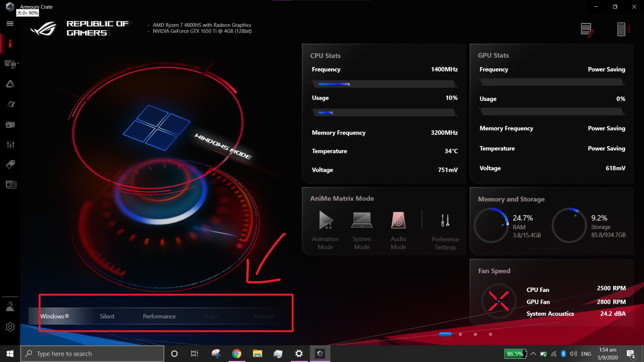Go to first dashboard page indicator
Viewport: 644px width, 362px height.
[445, 334]
